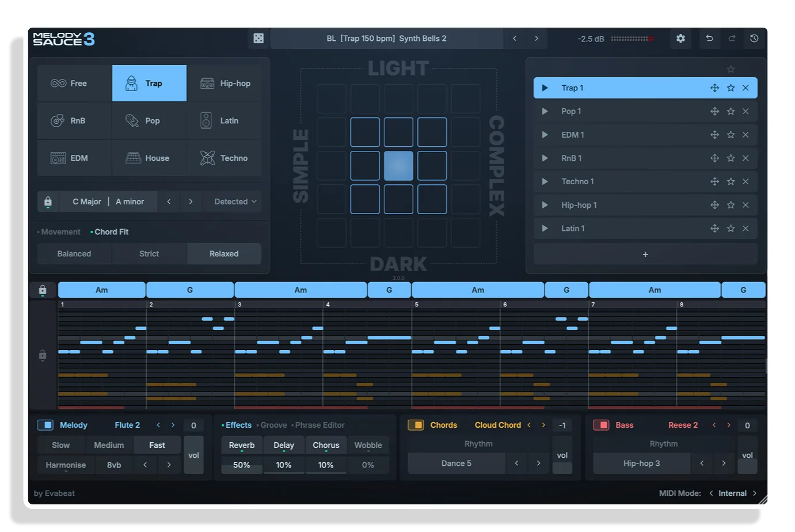Screen dimensions: 795x532
Task: Set melody speed to Fast
Action: pyautogui.click(x=157, y=445)
